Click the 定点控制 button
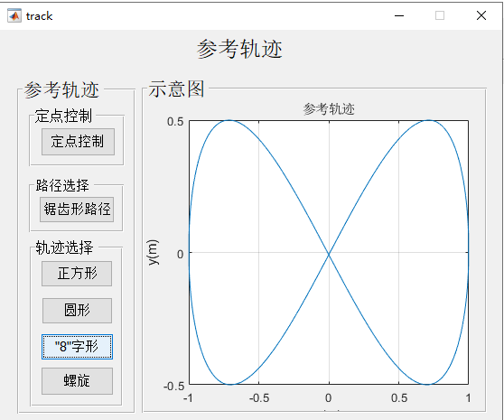Screen dimensions: 504x420 click(x=78, y=142)
